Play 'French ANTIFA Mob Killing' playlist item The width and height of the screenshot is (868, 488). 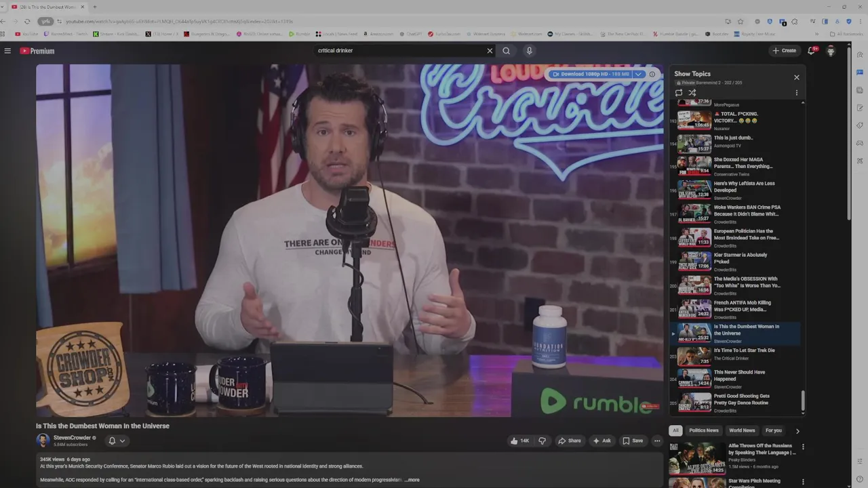736,309
